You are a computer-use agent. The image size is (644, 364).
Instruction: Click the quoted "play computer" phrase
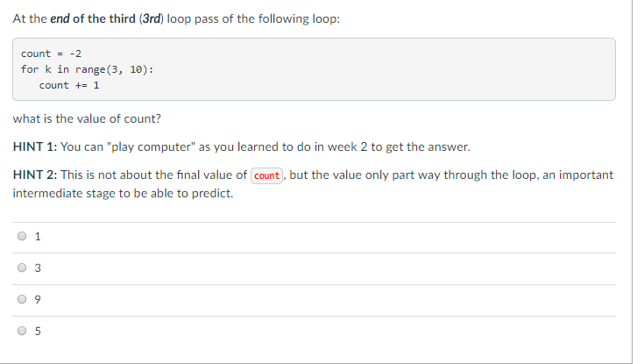point(151,146)
